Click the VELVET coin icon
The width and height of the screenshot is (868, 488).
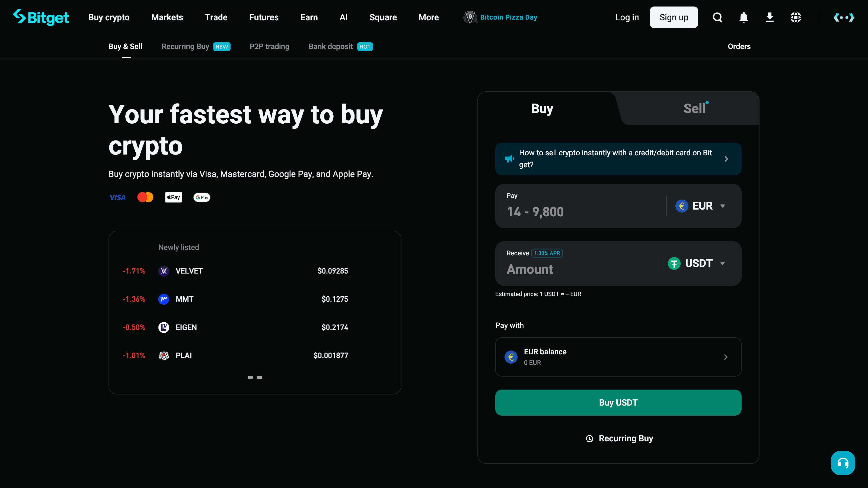point(164,271)
